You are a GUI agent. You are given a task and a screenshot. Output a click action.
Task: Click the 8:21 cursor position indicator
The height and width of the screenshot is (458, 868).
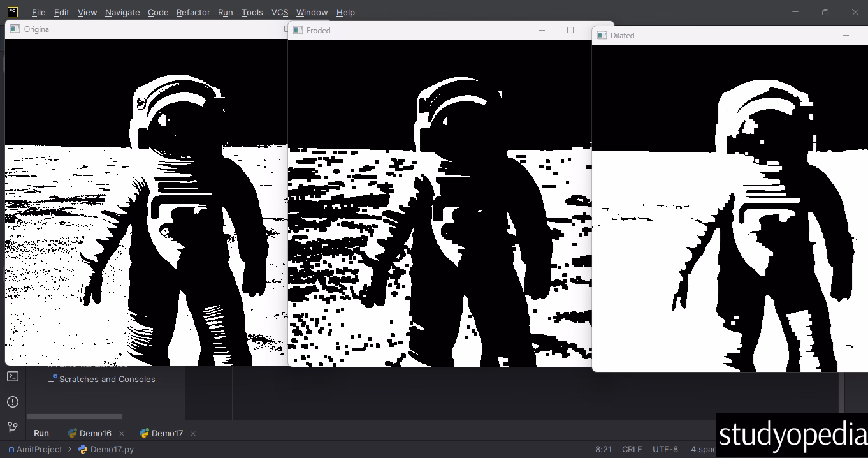tap(603, 449)
